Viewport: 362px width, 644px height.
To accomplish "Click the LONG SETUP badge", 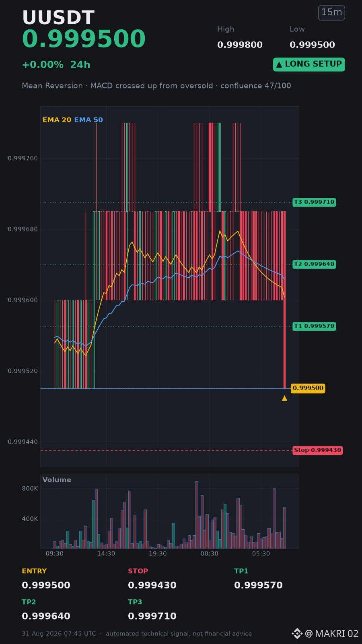I will (309, 64).
